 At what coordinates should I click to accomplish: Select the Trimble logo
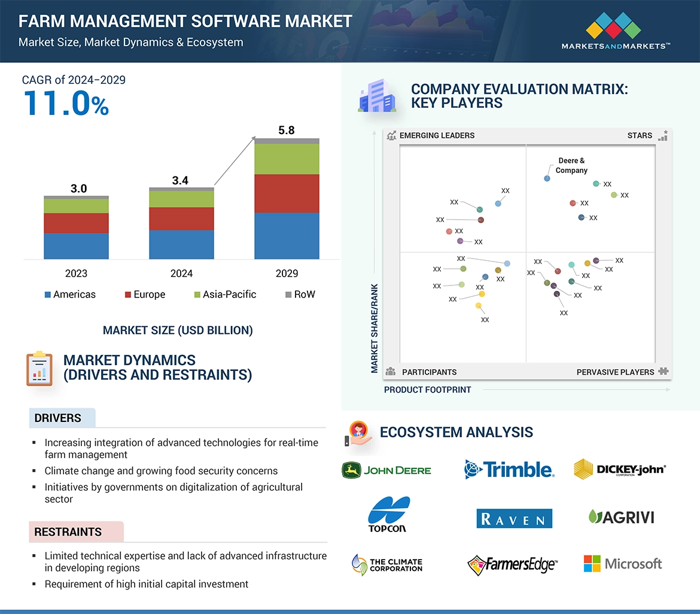point(509,470)
